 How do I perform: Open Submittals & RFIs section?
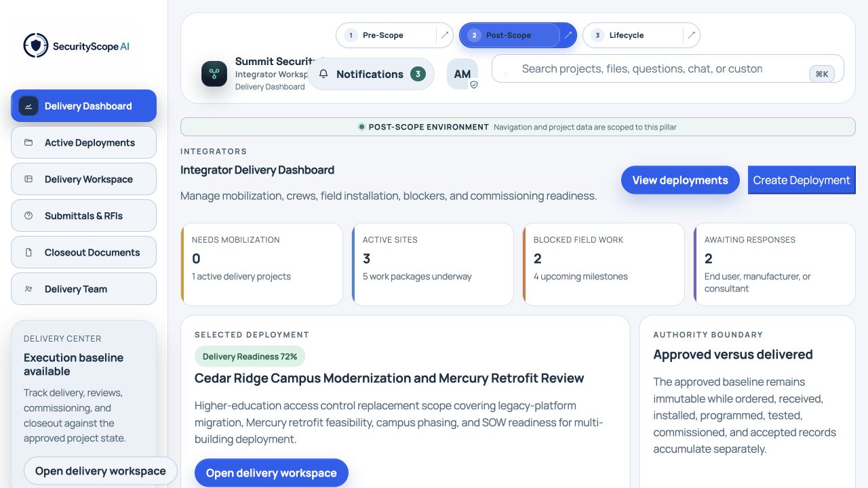(x=83, y=216)
